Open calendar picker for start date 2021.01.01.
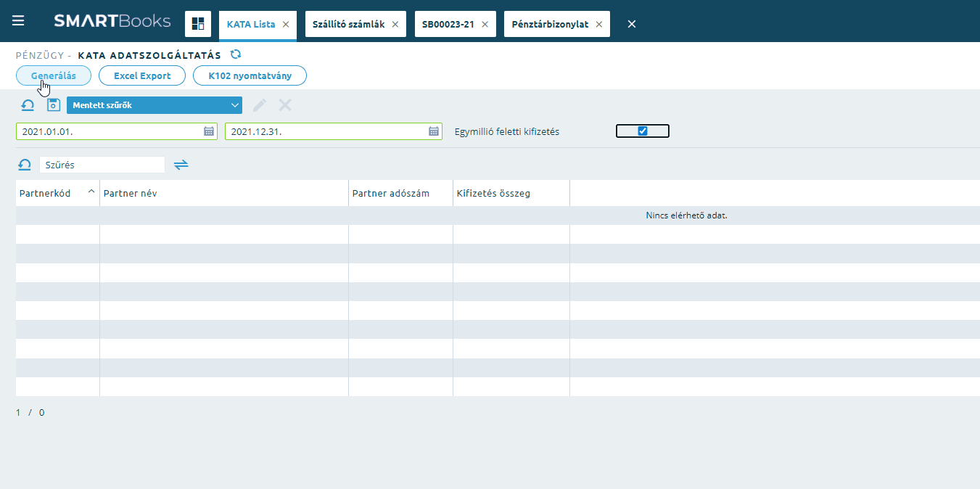 pos(209,131)
